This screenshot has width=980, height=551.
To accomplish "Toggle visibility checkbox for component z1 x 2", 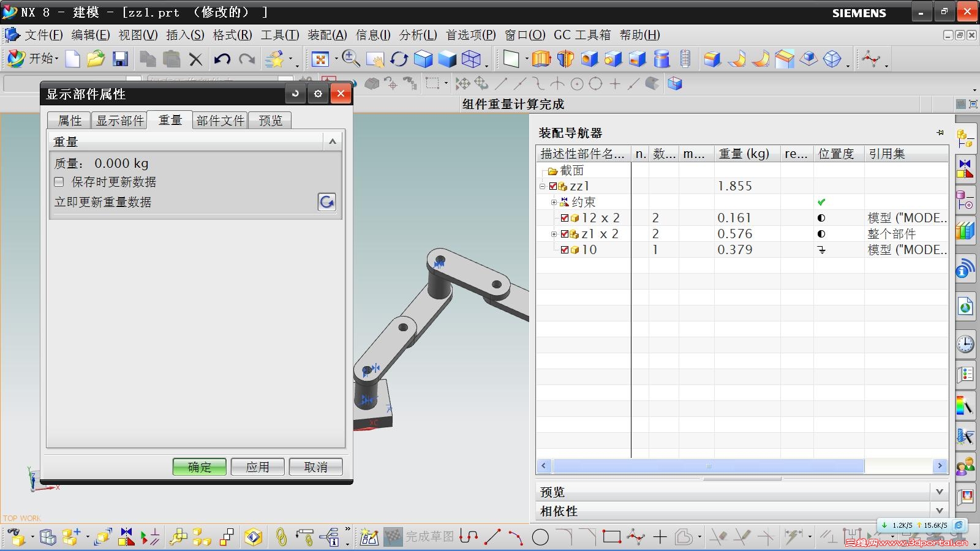I will point(565,234).
